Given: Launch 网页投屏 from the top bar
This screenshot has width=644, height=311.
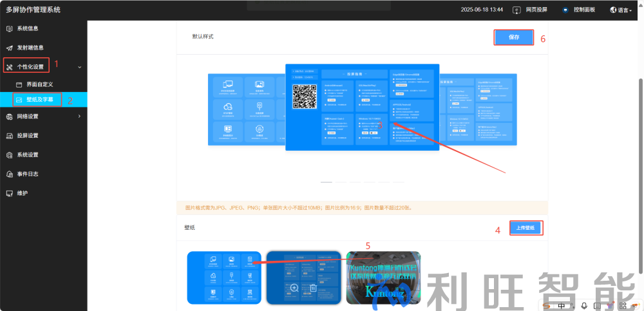Looking at the screenshot, I should point(530,10).
